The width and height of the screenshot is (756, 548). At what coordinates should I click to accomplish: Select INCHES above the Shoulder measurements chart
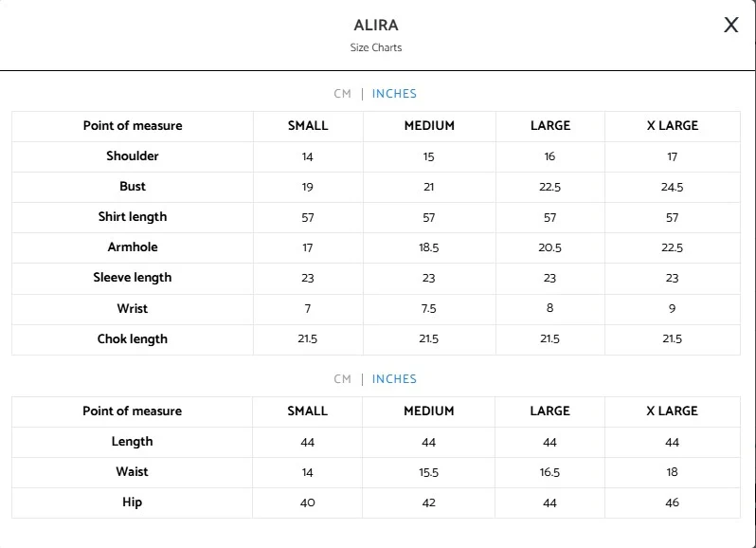coord(394,94)
